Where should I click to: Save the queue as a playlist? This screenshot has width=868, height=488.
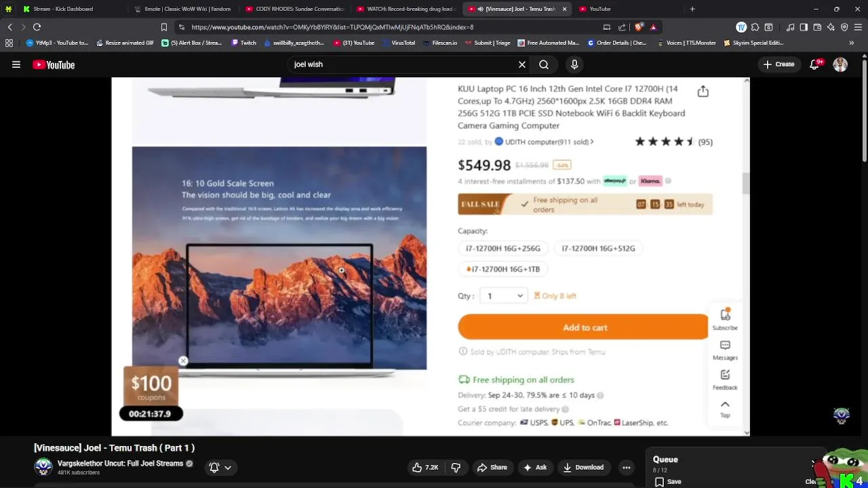[x=668, y=481]
